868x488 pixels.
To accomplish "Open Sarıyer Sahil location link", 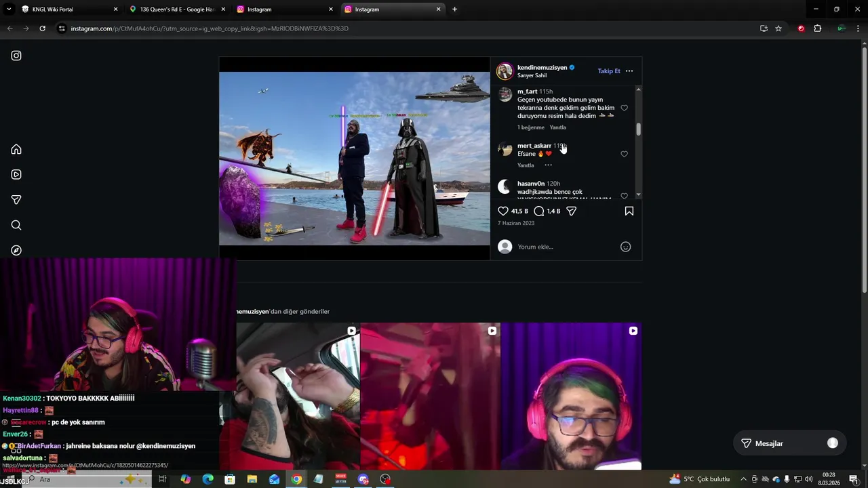I will [532, 75].
